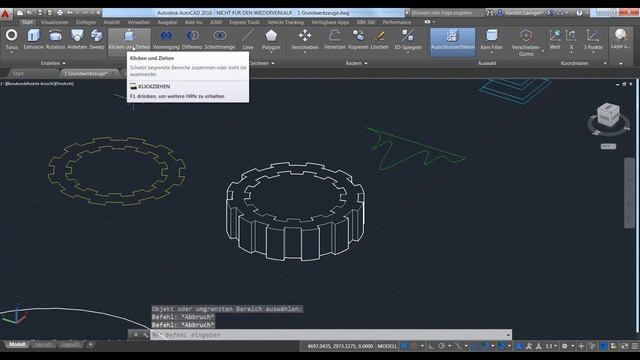This screenshot has height=360, width=640.
Task: Expand the Koordinaten panel arrow
Action: coord(605,63)
